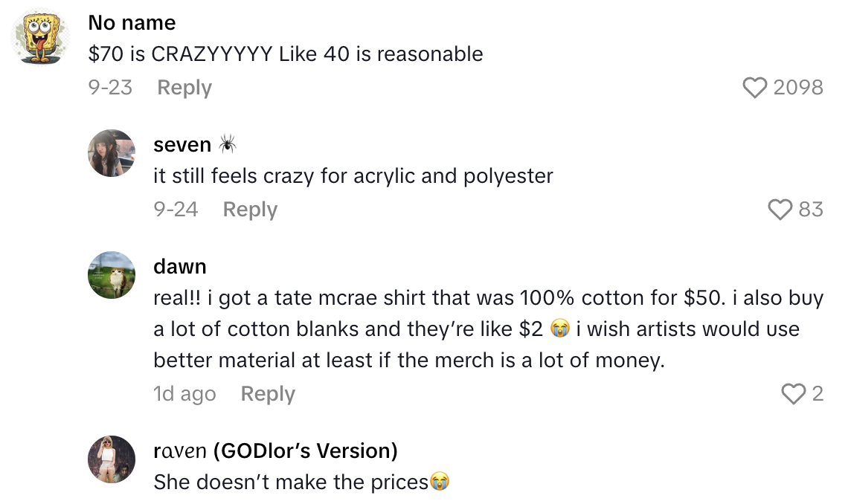Click the 9-24 timestamp on seven's reply
Viewport: 851px width, 504px height.
tap(177, 210)
